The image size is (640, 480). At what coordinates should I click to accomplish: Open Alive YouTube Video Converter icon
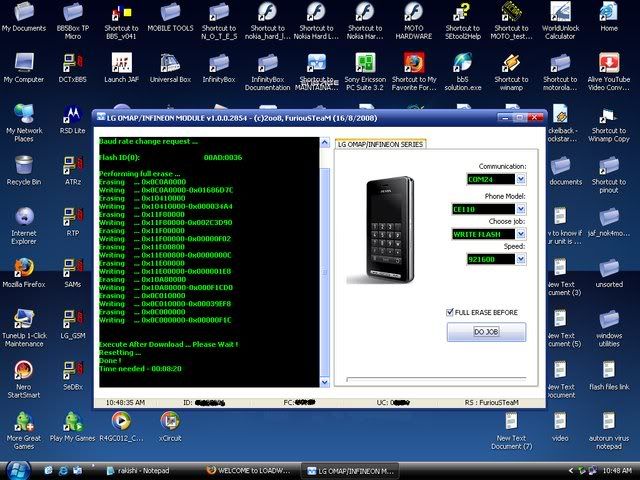(x=609, y=72)
